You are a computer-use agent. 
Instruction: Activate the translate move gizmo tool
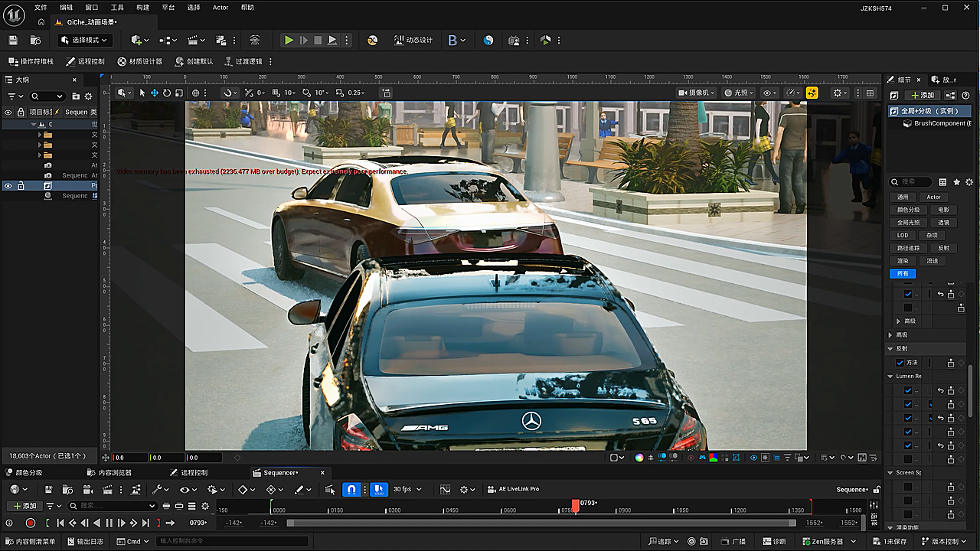click(155, 93)
